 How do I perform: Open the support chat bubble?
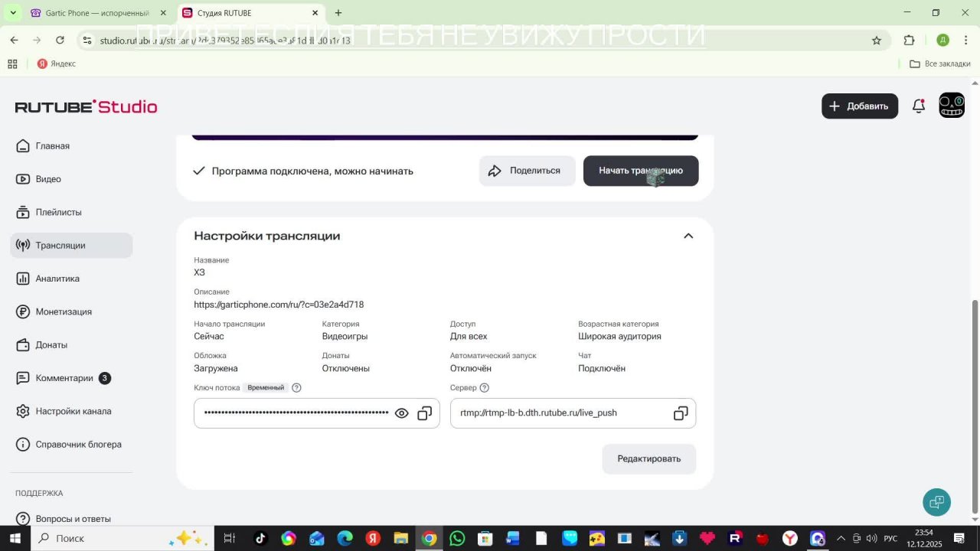[936, 503]
